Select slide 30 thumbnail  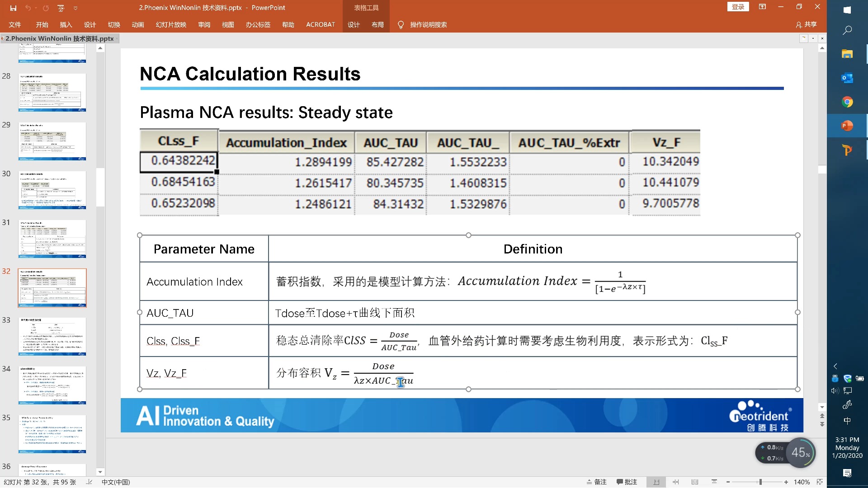(x=52, y=190)
